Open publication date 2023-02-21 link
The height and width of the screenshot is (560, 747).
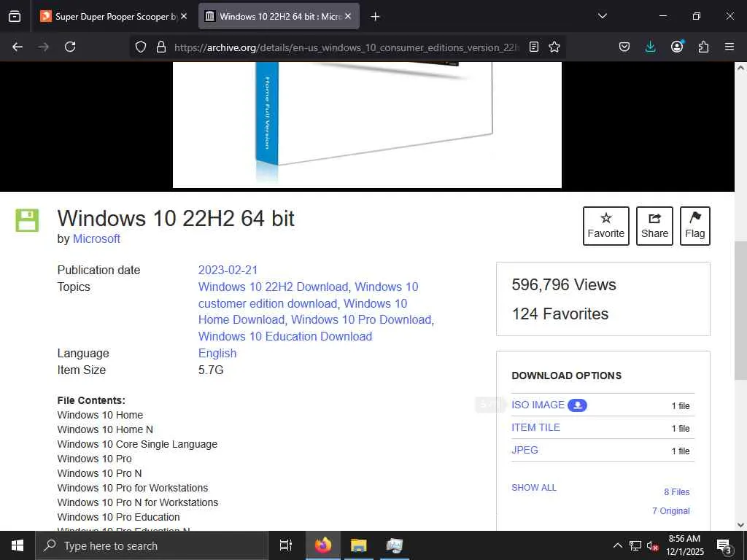[x=228, y=270]
